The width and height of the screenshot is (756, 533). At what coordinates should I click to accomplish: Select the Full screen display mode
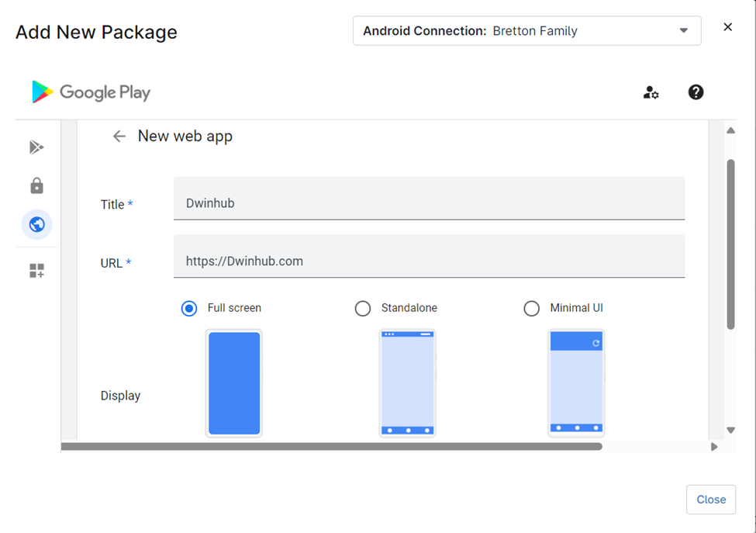pos(188,308)
